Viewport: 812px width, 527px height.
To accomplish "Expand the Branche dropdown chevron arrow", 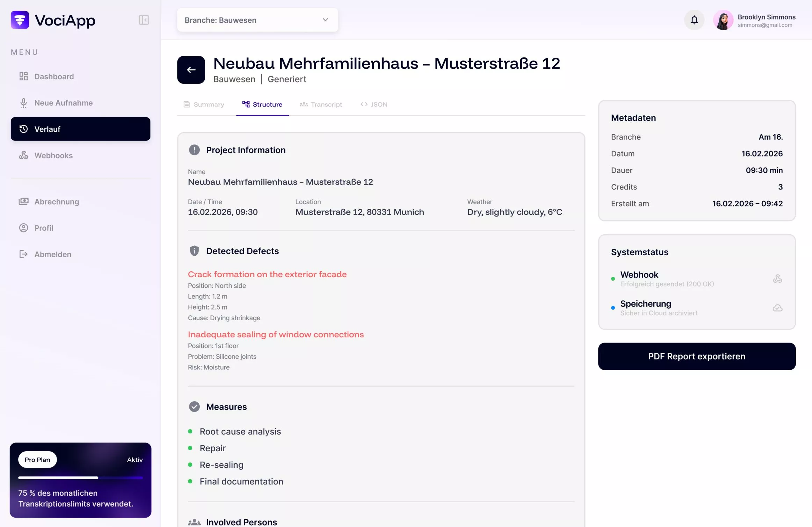I will click(325, 20).
